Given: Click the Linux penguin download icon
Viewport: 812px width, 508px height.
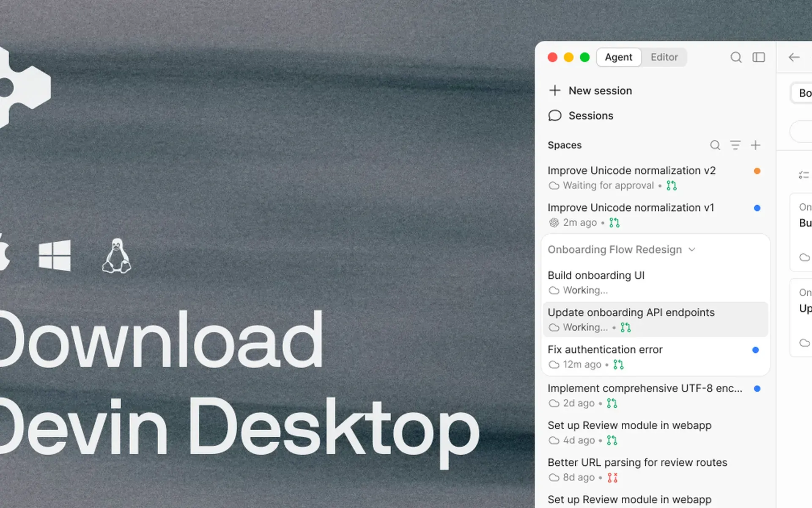Looking at the screenshot, I should (117, 256).
